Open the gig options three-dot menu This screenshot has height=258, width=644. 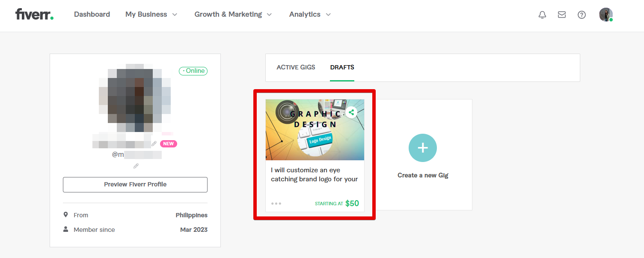point(276,203)
